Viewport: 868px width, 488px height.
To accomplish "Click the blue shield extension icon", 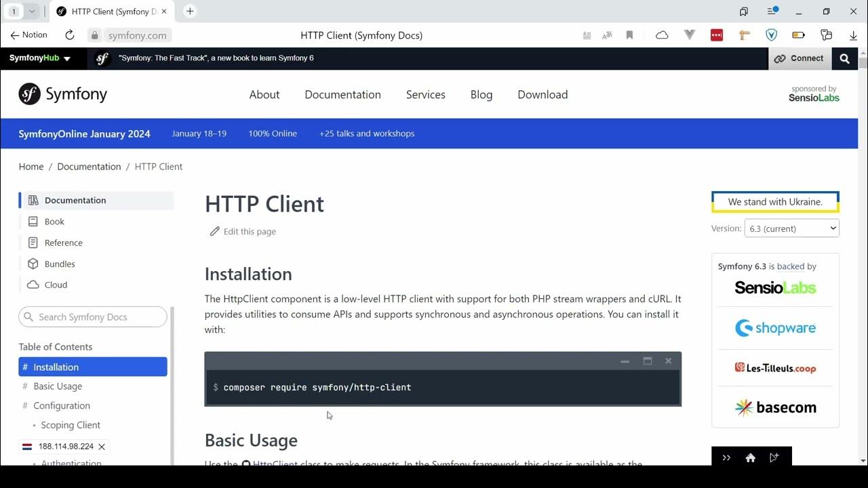I will [x=771, y=35].
